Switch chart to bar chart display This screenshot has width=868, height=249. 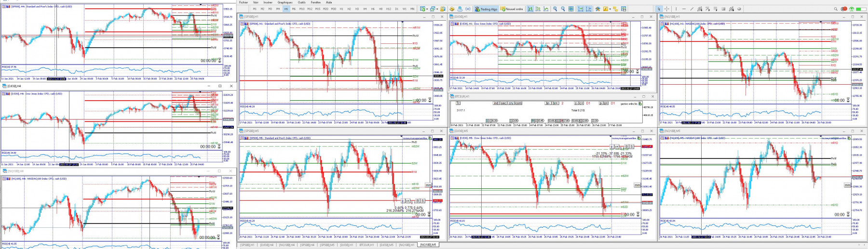point(530,9)
